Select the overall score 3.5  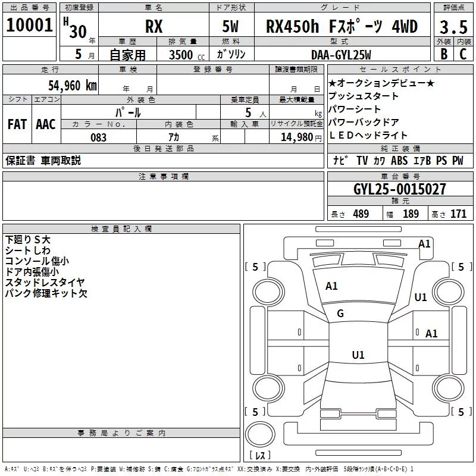[453, 27]
